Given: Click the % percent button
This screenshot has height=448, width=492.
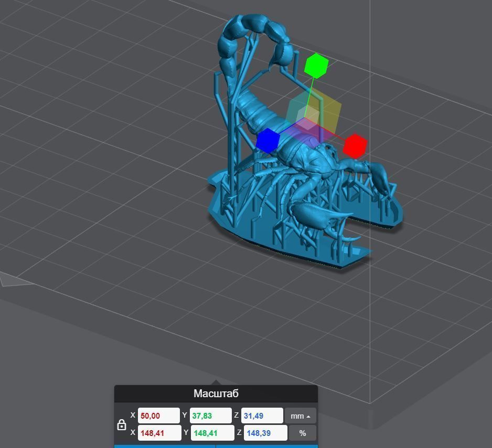Looking at the screenshot, I should point(303,433).
